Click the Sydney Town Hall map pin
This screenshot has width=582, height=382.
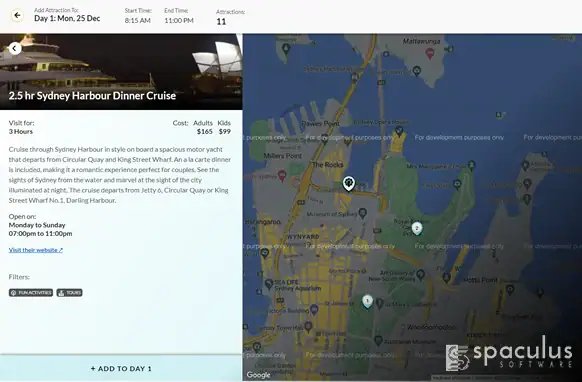(308, 326)
